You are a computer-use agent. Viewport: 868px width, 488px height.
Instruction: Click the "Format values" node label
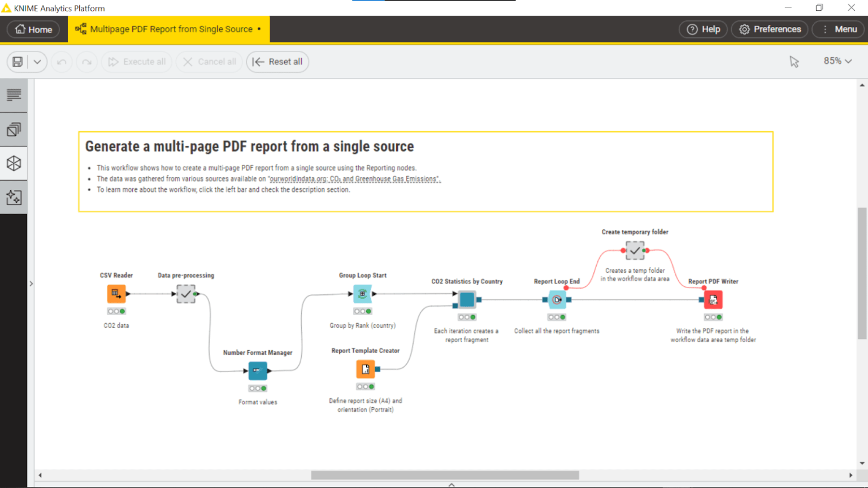pos(258,403)
